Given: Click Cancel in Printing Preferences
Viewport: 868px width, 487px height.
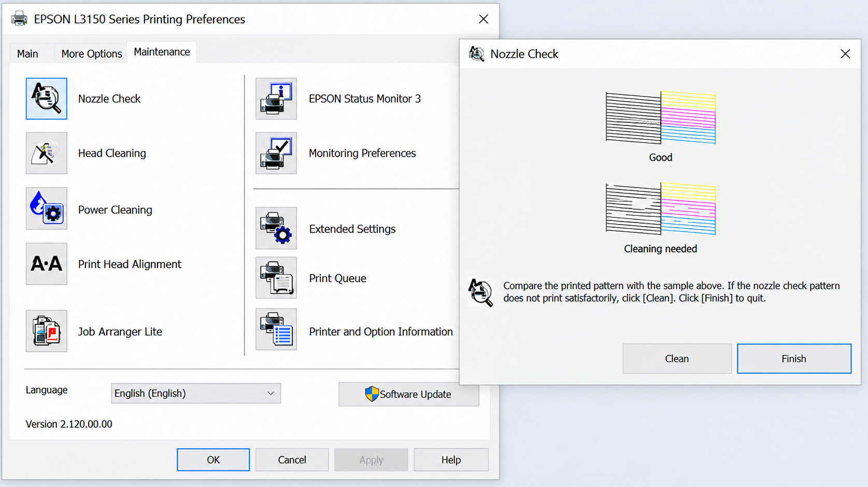Looking at the screenshot, I should [292, 460].
